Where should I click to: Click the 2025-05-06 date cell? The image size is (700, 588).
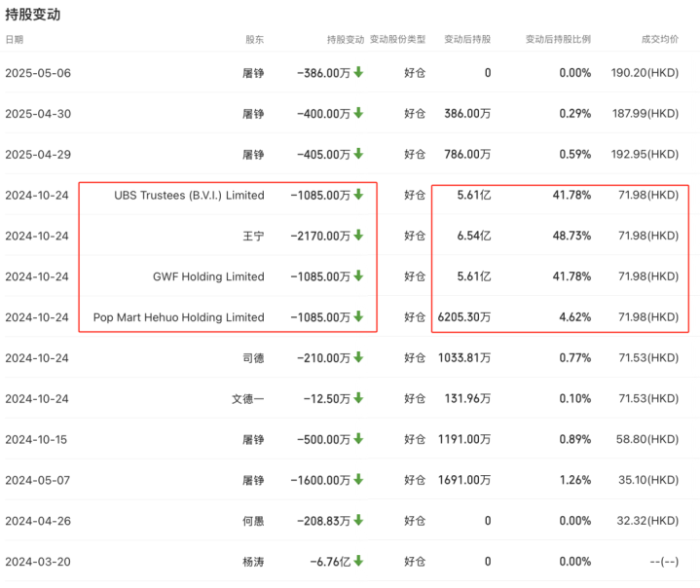[x=38, y=73]
